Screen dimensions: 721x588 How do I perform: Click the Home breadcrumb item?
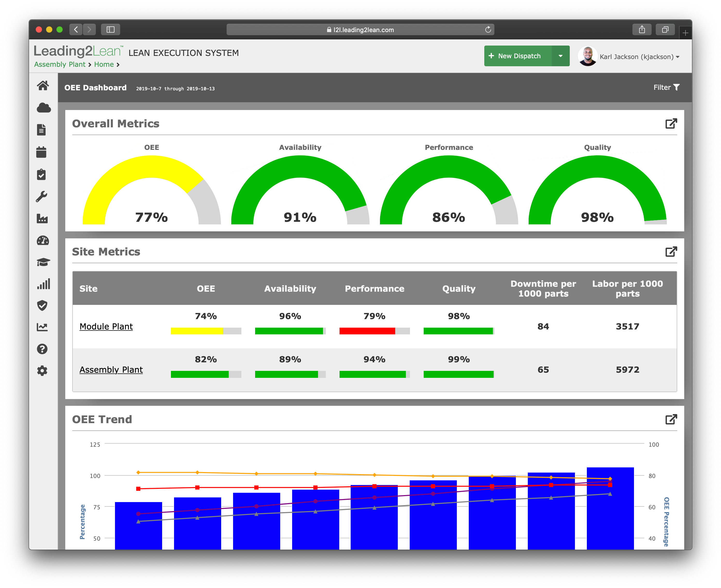click(x=104, y=64)
